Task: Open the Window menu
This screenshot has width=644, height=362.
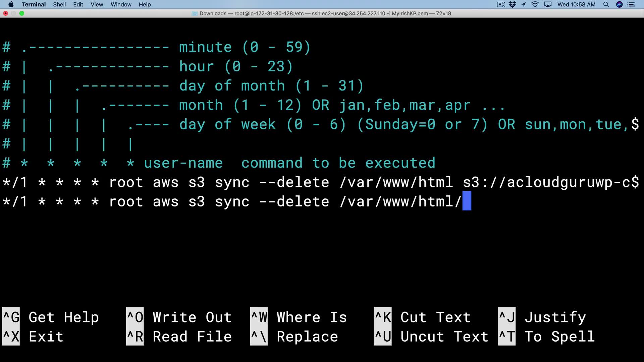Action: tap(121, 4)
